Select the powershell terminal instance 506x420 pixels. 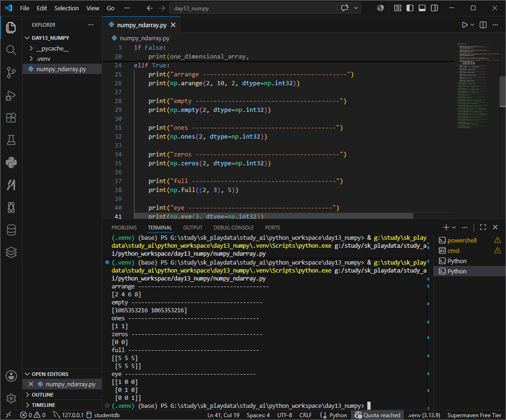(462, 240)
